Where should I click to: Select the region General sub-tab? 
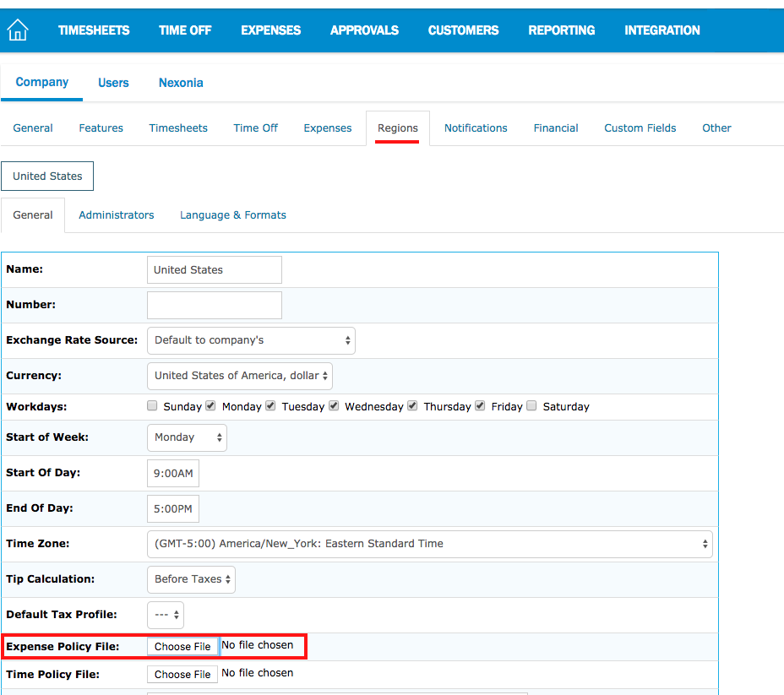[x=33, y=215]
